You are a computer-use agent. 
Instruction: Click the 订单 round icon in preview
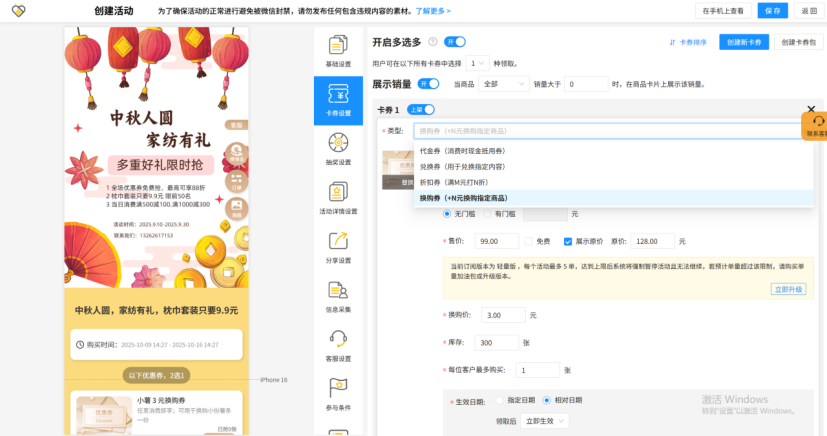tap(236, 181)
